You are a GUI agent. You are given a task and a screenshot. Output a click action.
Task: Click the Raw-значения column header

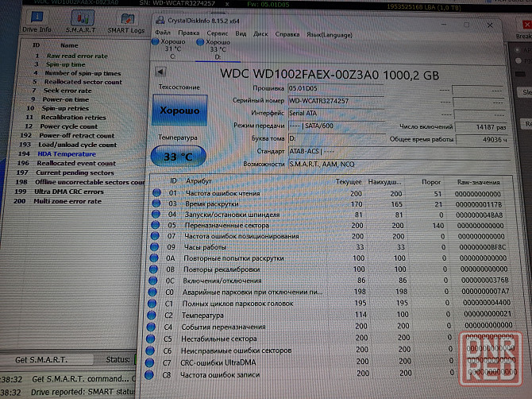click(478, 182)
